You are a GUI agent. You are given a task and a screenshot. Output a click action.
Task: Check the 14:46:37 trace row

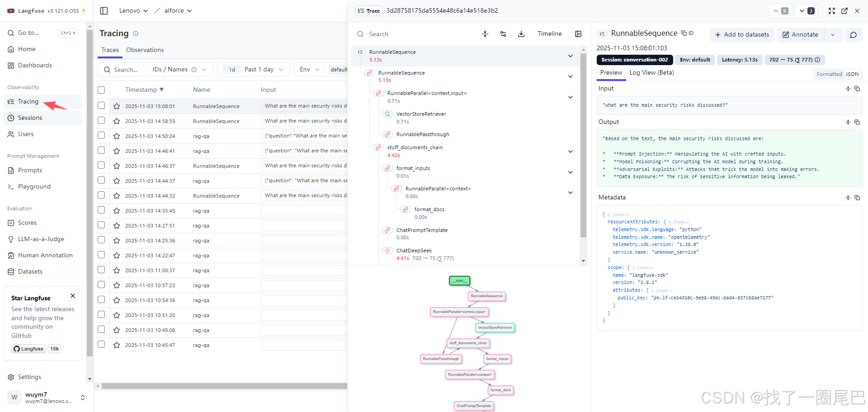pyautogui.click(x=101, y=165)
